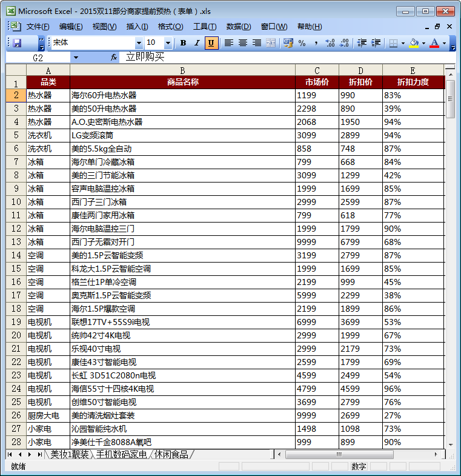This screenshot has width=461, height=476.
Task: Open font size dropdown
Action: [x=168, y=43]
